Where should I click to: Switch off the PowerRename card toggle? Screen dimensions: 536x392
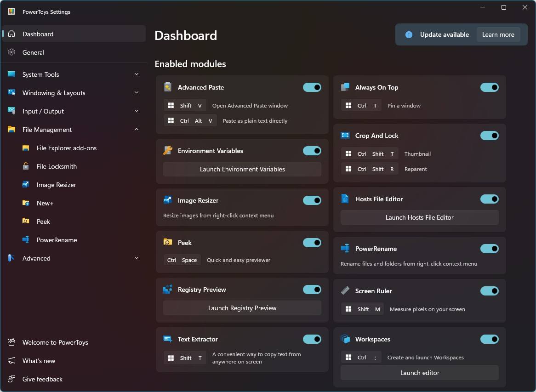pyautogui.click(x=490, y=249)
